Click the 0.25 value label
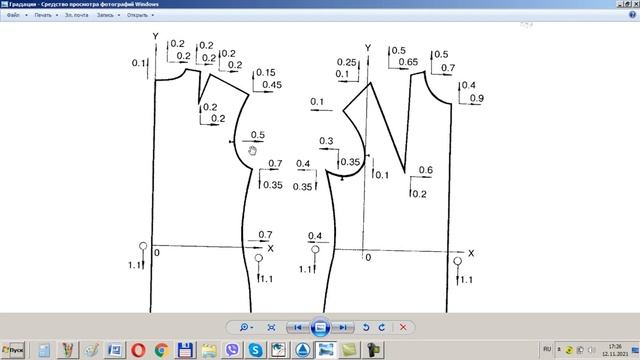640x360 pixels. click(x=347, y=62)
